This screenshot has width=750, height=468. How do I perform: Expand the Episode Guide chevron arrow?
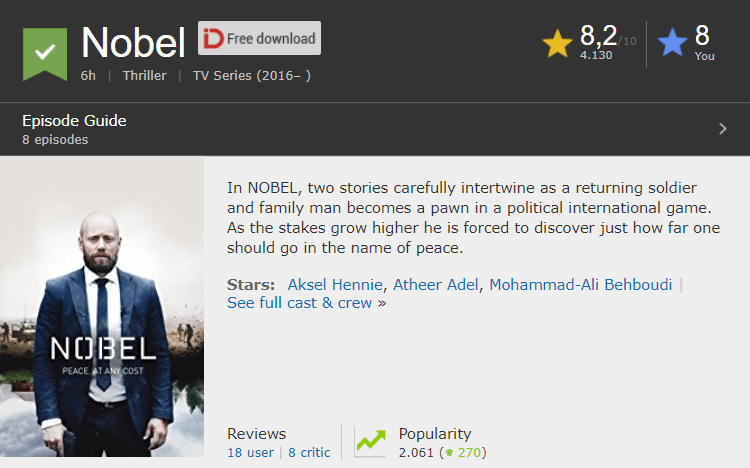point(722,129)
